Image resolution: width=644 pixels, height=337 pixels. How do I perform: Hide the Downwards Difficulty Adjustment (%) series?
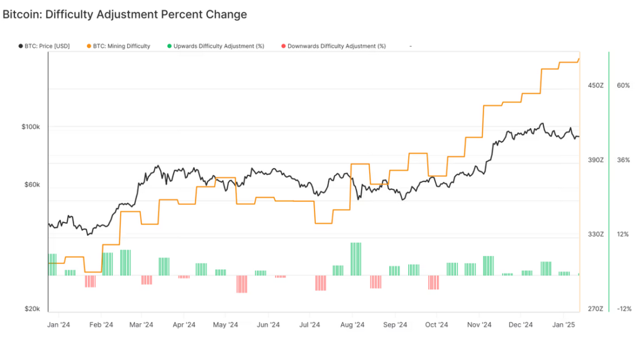tap(336, 46)
